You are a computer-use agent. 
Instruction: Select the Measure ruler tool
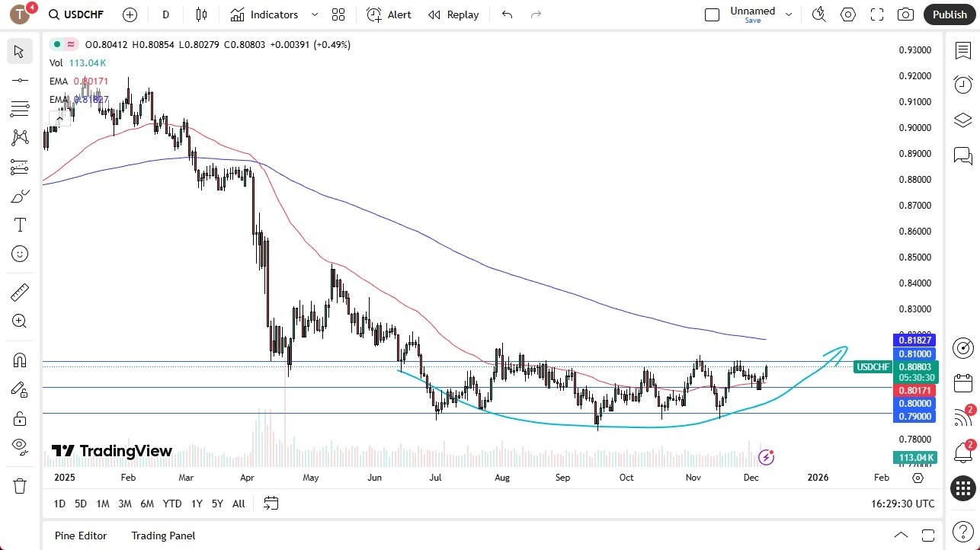(19, 292)
